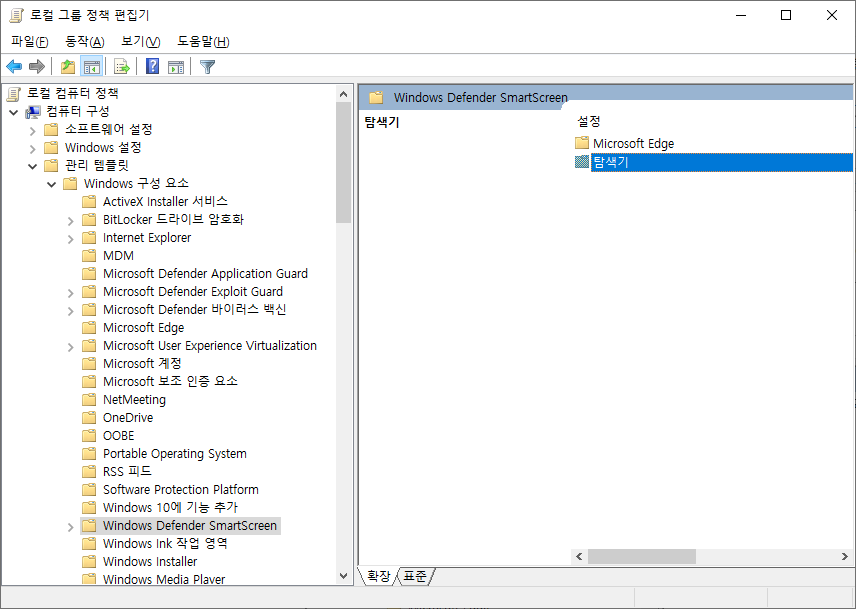The height and width of the screenshot is (609, 856).
Task: Select Microsoft 계정 in tree
Action: 142,363
